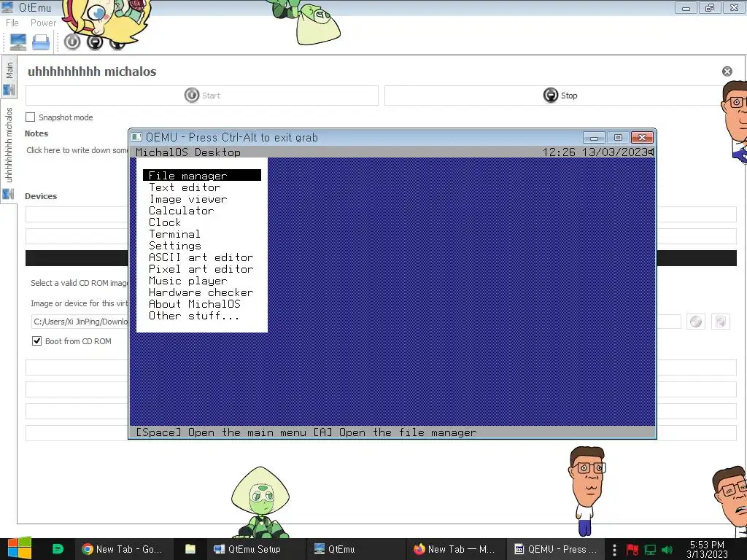Click the Main tab computer icon

[x=9, y=90]
